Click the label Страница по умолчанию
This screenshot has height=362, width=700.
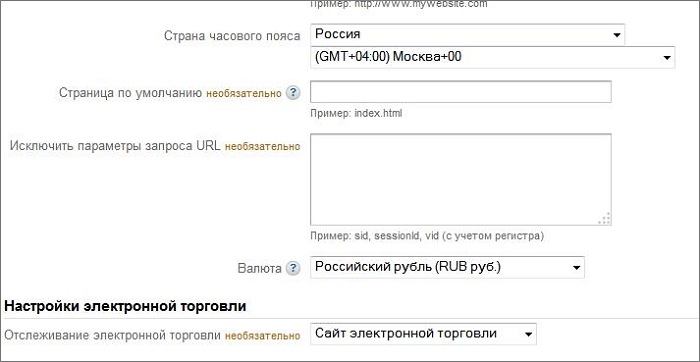131,93
